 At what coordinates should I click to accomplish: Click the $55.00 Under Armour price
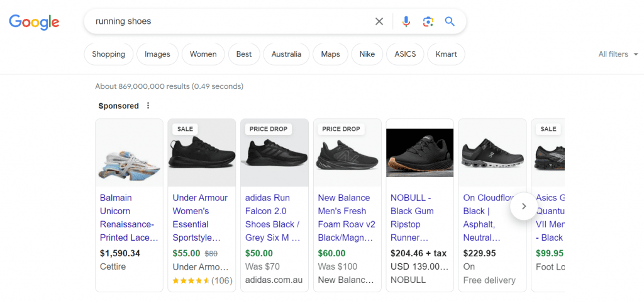coord(186,253)
